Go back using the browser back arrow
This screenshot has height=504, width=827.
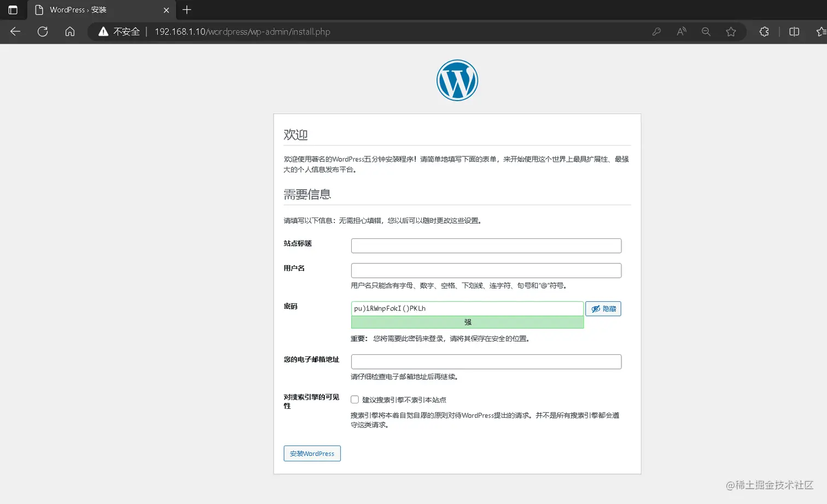coord(15,32)
